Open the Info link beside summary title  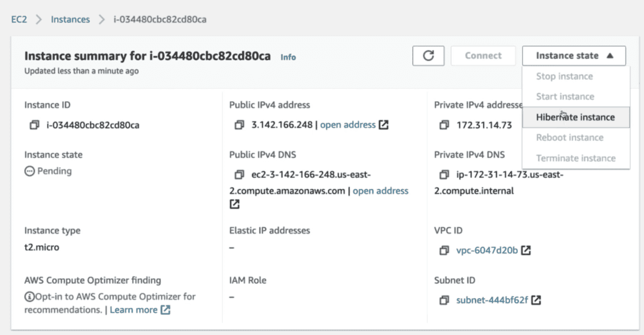click(288, 57)
